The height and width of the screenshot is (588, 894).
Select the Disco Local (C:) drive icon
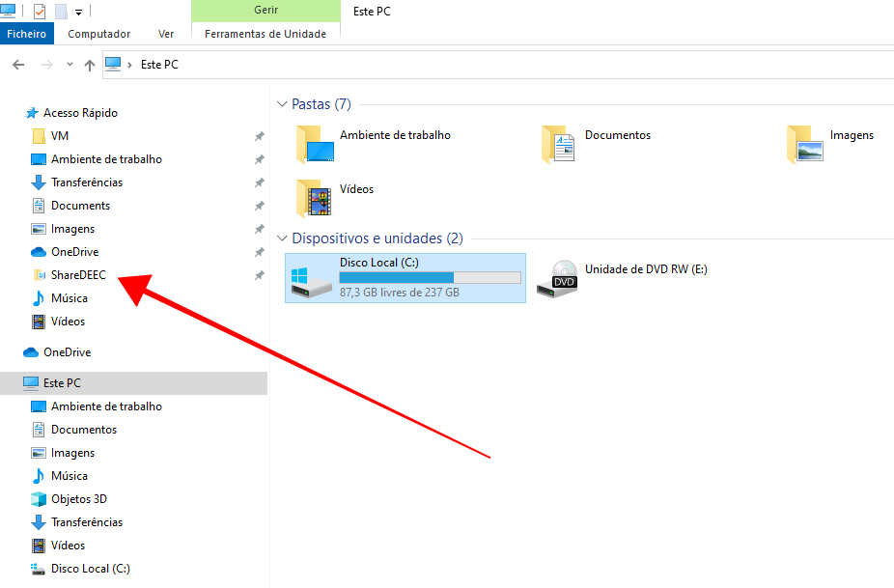311,281
